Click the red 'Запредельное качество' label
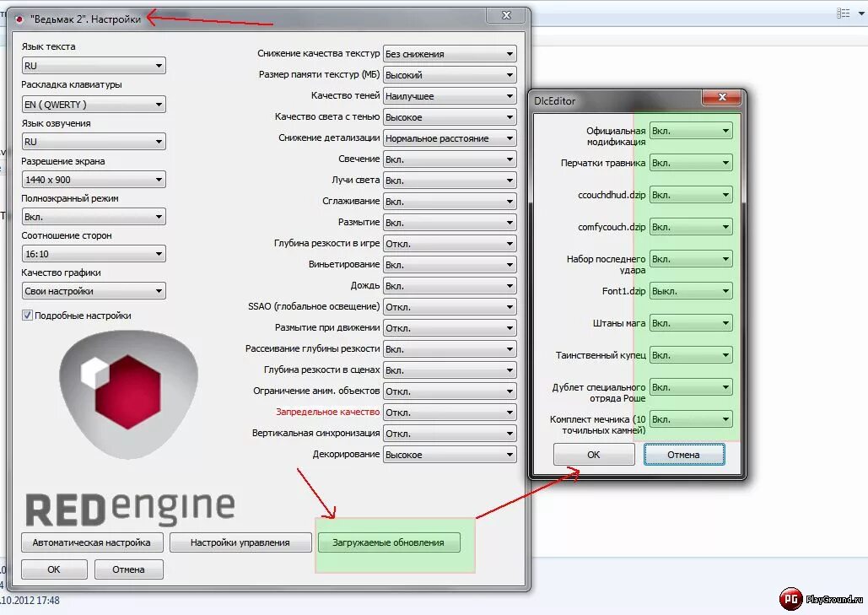The width and height of the screenshot is (868, 615). [x=327, y=412]
